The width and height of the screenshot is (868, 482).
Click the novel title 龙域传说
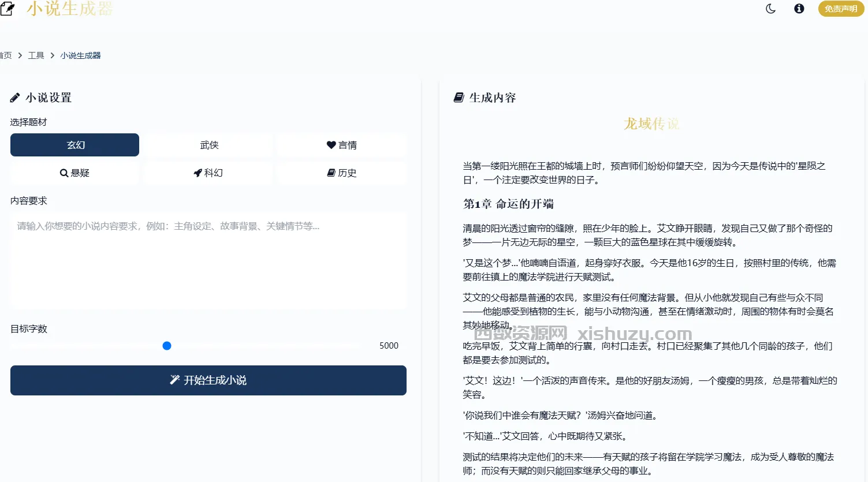coord(651,124)
